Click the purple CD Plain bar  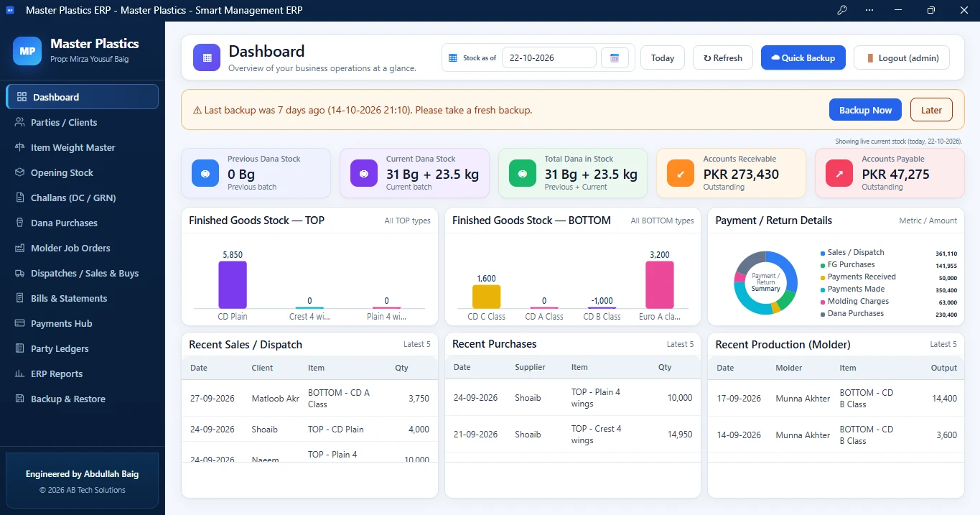(x=233, y=285)
